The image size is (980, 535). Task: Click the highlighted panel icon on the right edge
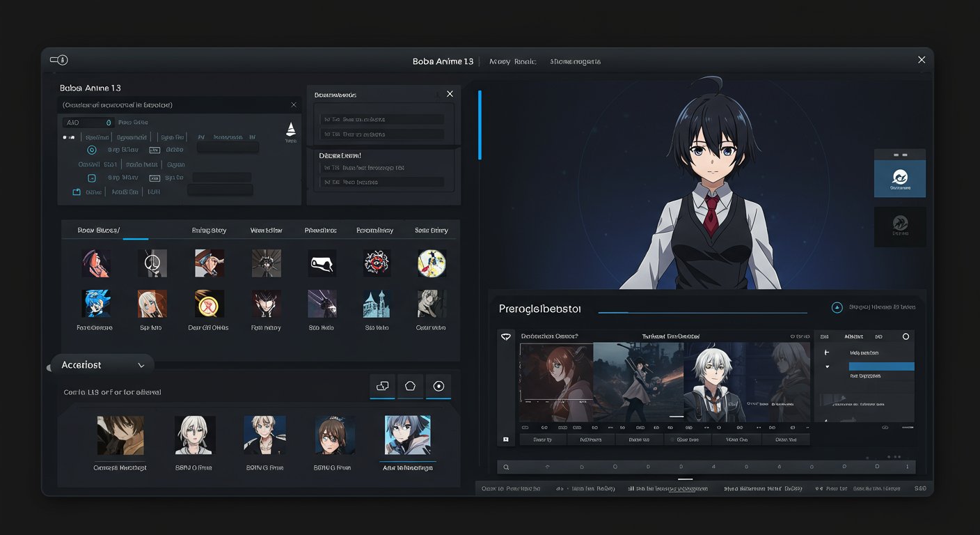click(x=900, y=178)
